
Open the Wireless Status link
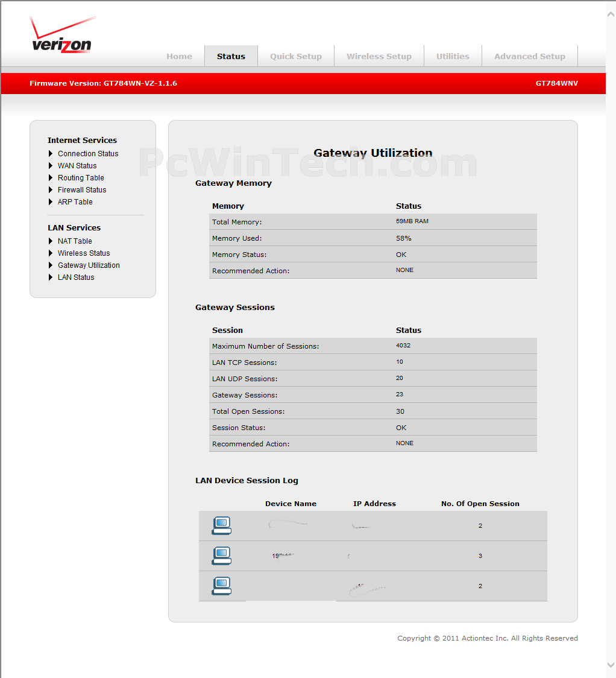pyautogui.click(x=84, y=253)
